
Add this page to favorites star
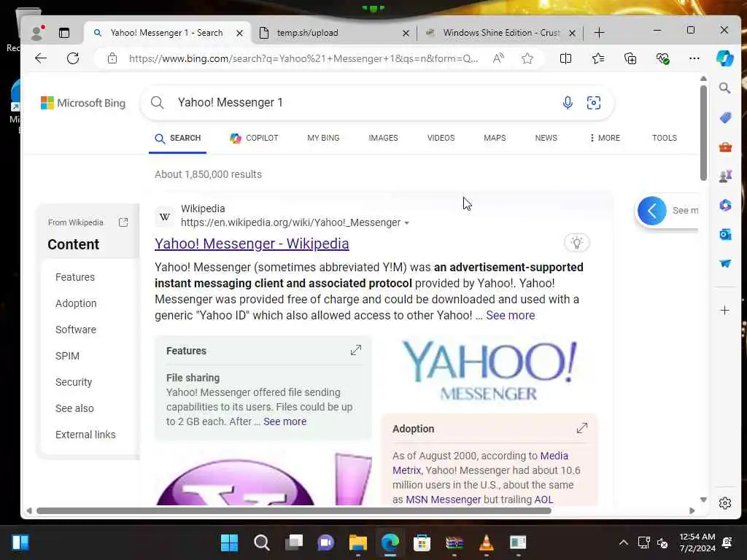point(527,58)
